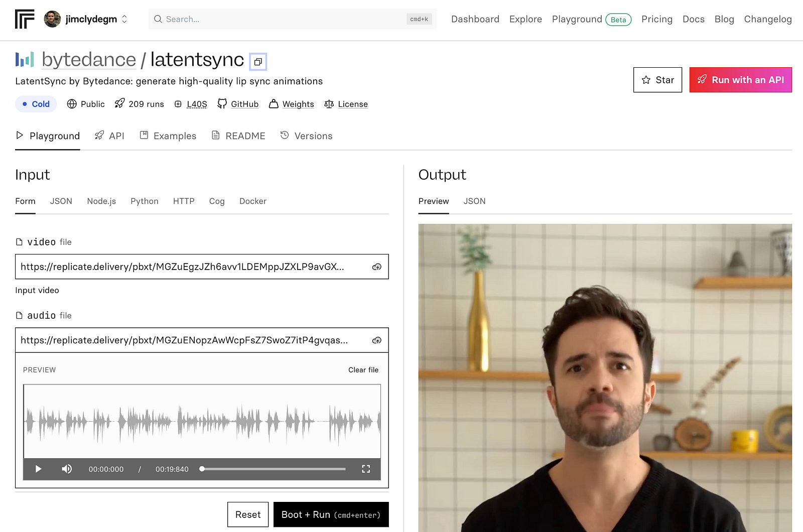Click the License scales icon

pos(330,104)
